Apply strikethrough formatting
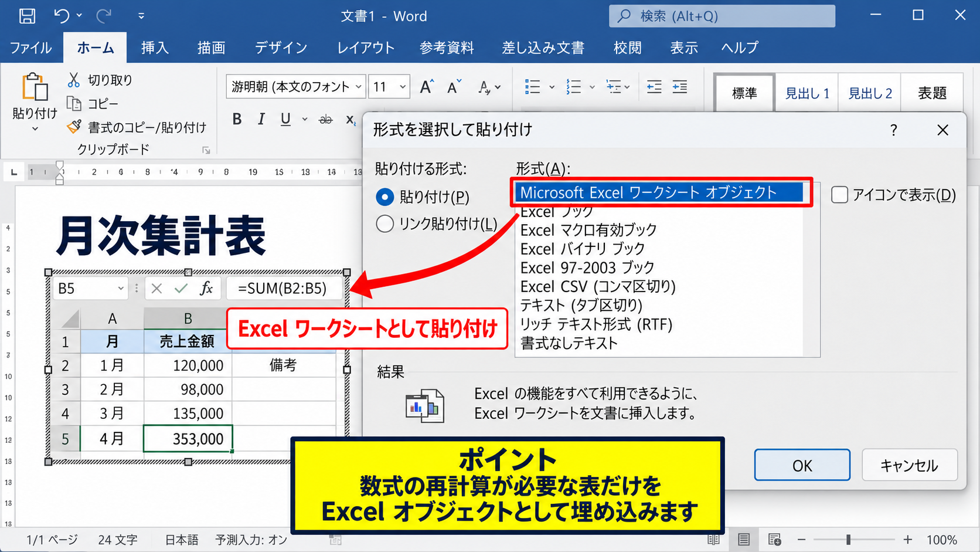The image size is (980, 552). (x=326, y=120)
